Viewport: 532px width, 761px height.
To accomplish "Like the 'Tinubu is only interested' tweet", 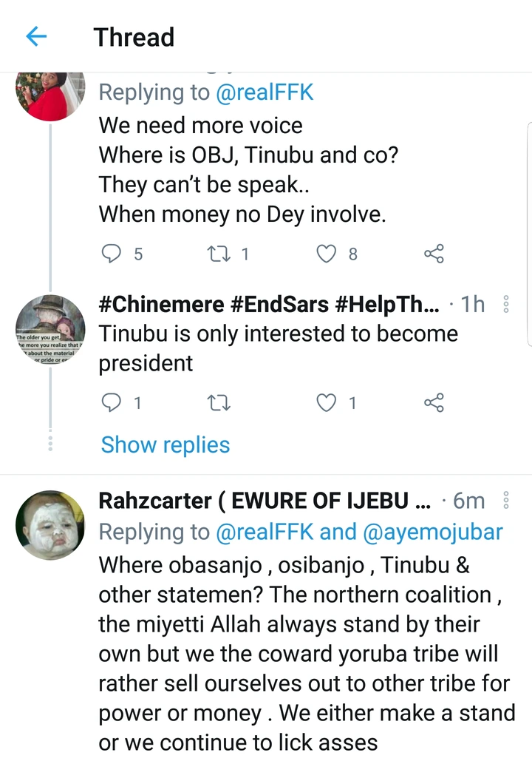I will click(x=326, y=402).
